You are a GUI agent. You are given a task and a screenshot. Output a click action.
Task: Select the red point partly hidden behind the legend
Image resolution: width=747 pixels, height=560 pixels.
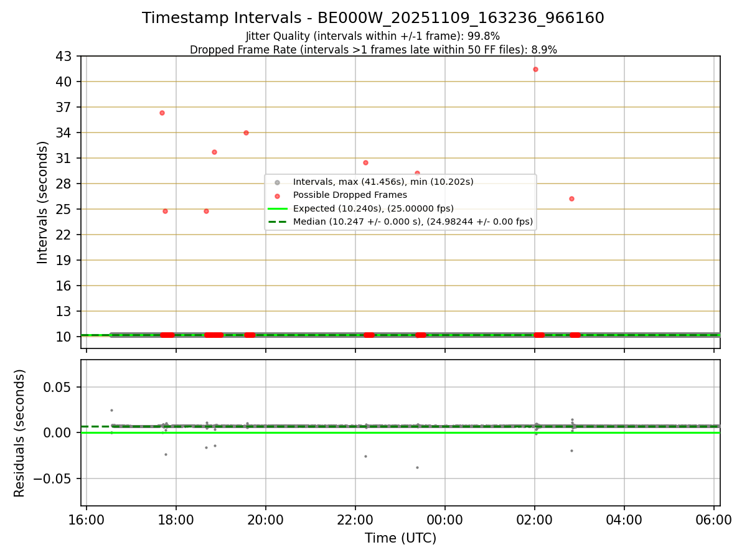tap(417, 173)
